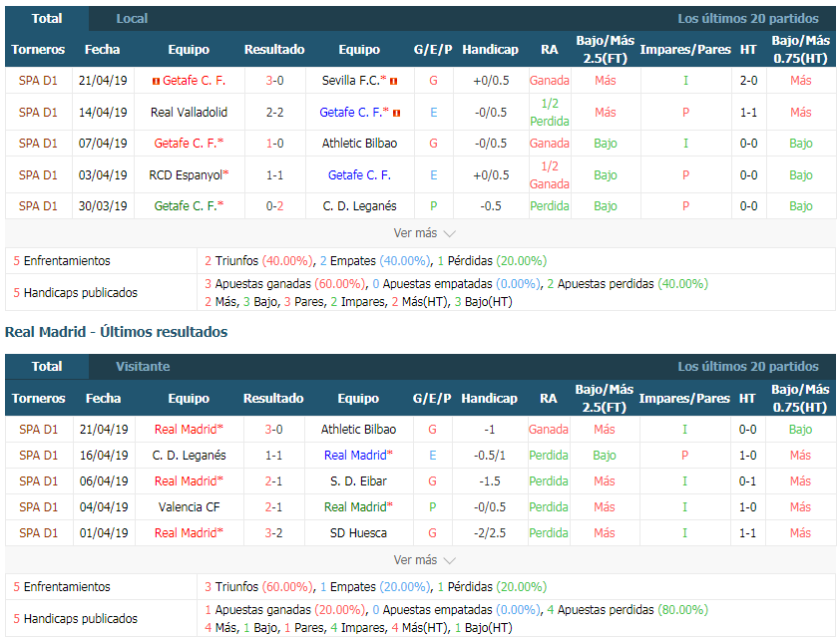Screen dimensions: 840x638
Task: Click the 2-0 HT score cell
Action: (x=749, y=81)
